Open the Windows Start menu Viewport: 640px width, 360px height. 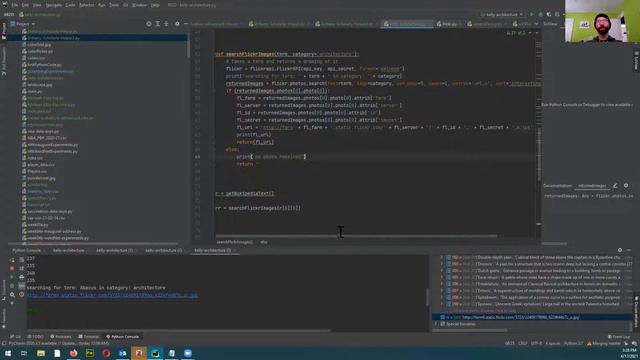(x=8, y=353)
